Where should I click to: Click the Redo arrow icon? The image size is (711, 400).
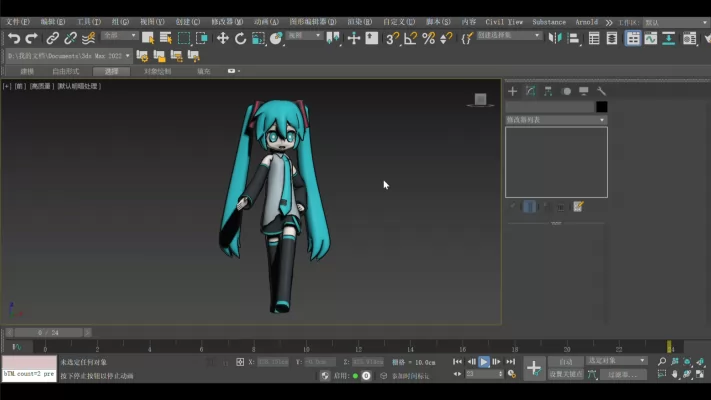tap(31, 39)
